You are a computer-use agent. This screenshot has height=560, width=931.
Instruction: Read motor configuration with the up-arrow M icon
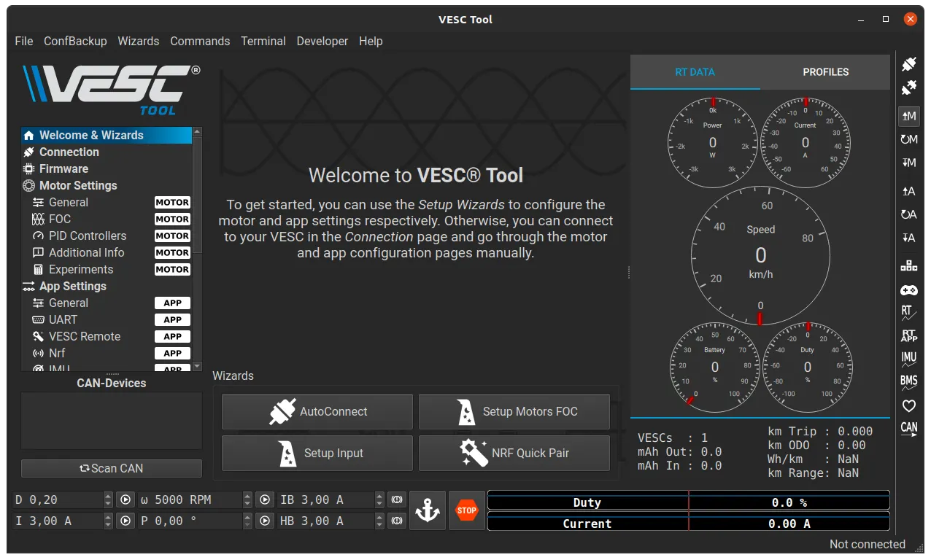point(908,116)
